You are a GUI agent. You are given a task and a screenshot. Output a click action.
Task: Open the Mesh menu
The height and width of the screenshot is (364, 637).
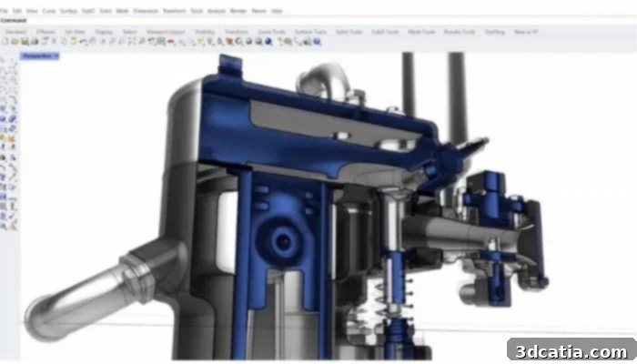tap(122, 11)
